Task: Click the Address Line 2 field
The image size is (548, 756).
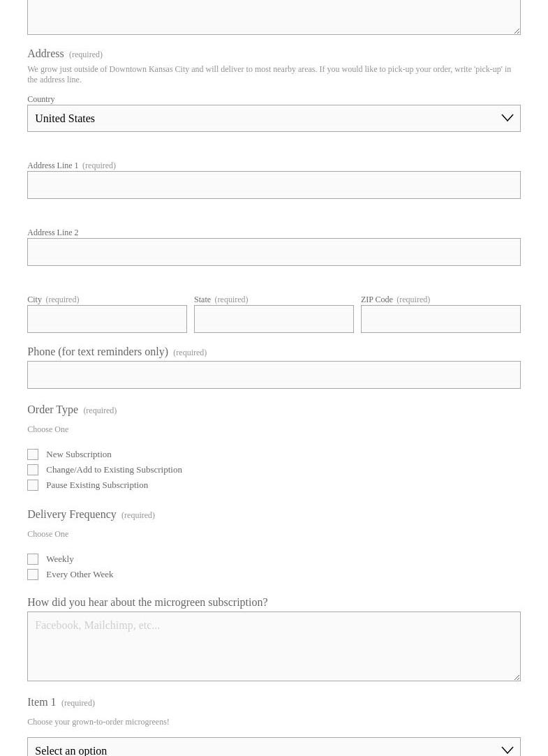Action: pyautogui.click(x=274, y=252)
